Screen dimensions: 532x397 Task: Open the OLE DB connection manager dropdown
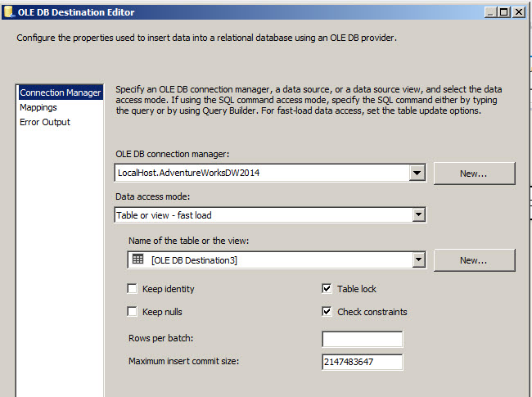tap(417, 173)
